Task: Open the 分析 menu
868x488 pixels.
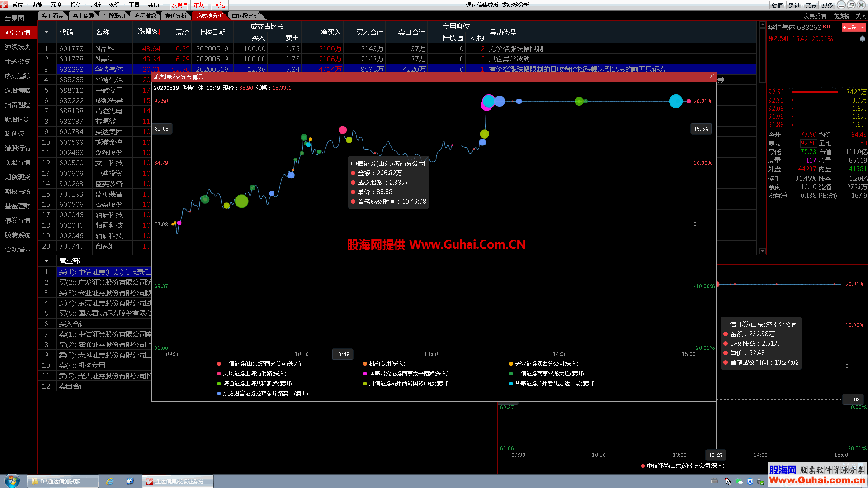Action: 95,5
